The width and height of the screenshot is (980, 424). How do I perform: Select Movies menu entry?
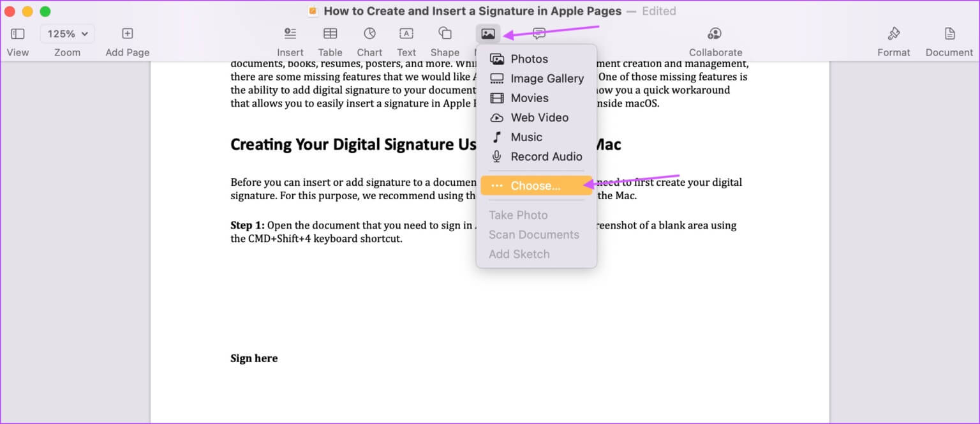tap(530, 98)
